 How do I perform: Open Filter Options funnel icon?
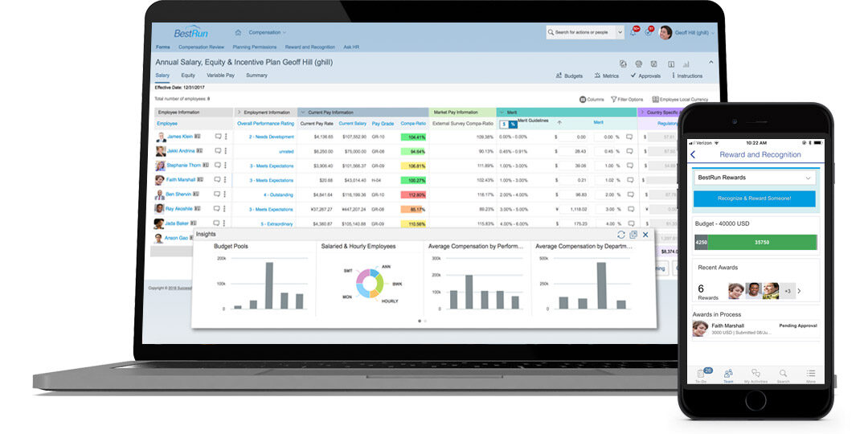pyautogui.click(x=612, y=100)
